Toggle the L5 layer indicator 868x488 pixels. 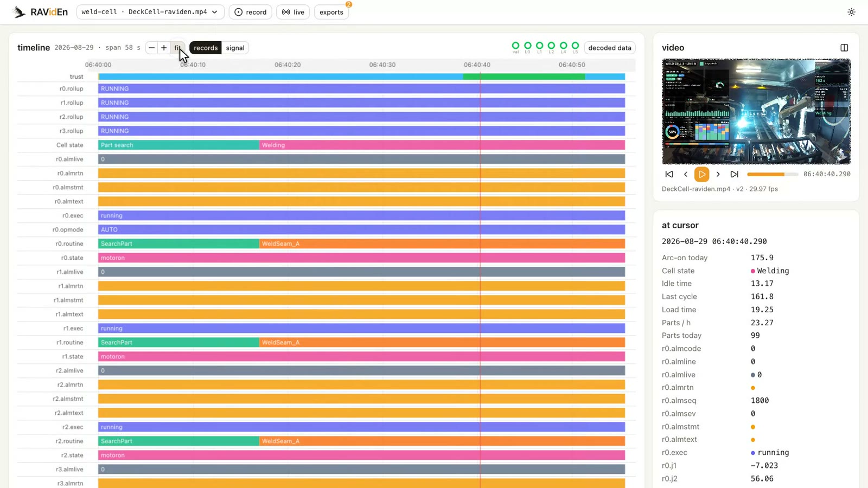tap(575, 47)
